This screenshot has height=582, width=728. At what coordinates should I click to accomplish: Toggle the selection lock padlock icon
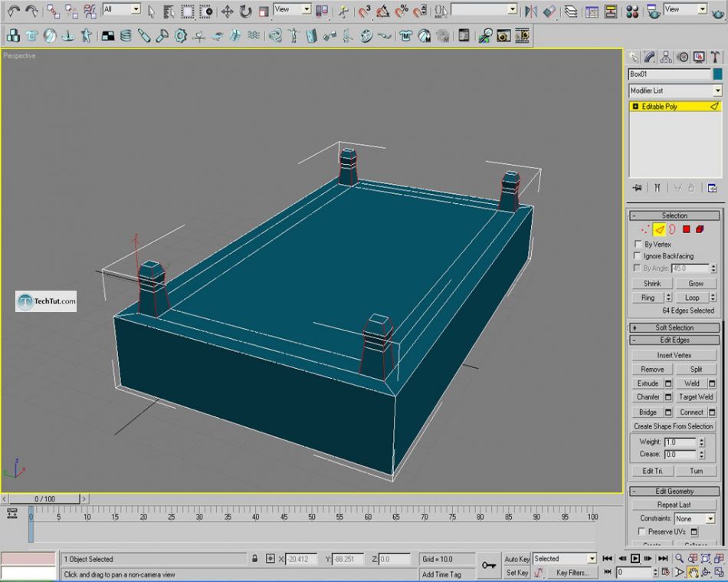(x=254, y=559)
